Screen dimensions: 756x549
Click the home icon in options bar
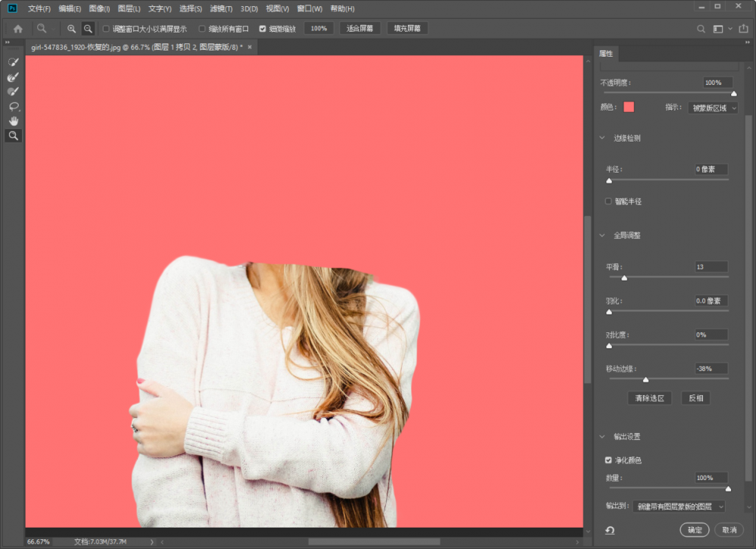(x=18, y=29)
